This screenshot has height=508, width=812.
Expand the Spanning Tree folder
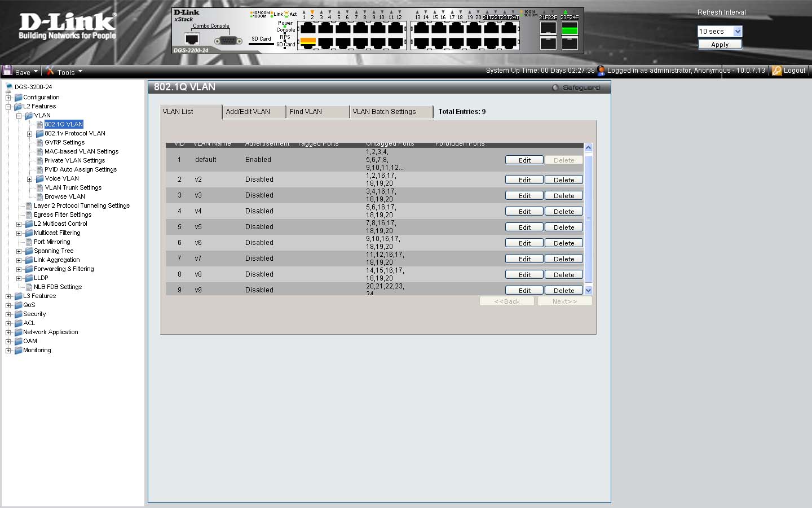[19, 251]
